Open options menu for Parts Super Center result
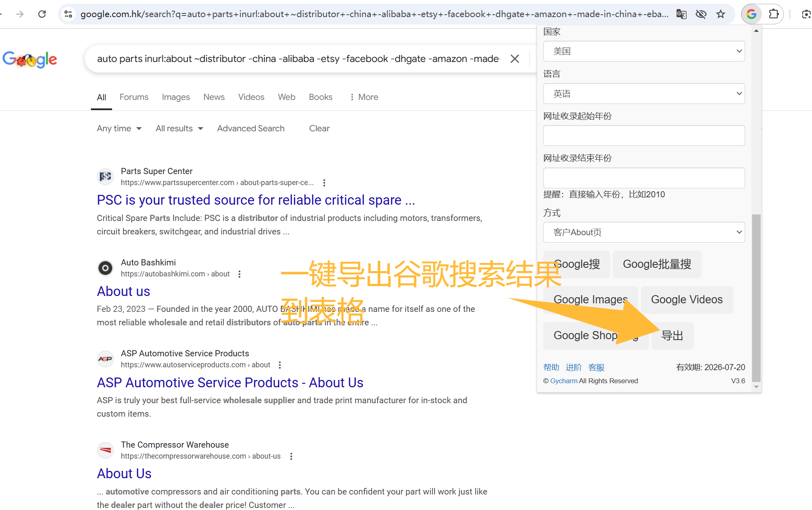 click(x=324, y=183)
